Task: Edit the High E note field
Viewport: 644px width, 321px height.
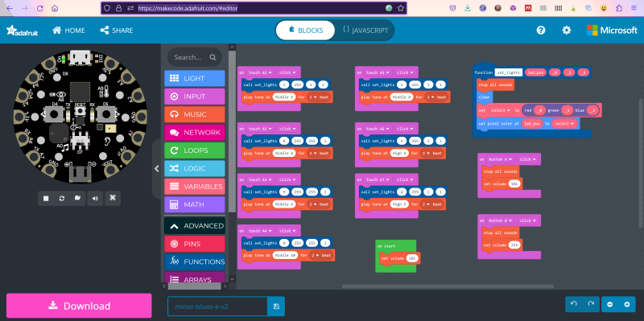Action: [399, 204]
